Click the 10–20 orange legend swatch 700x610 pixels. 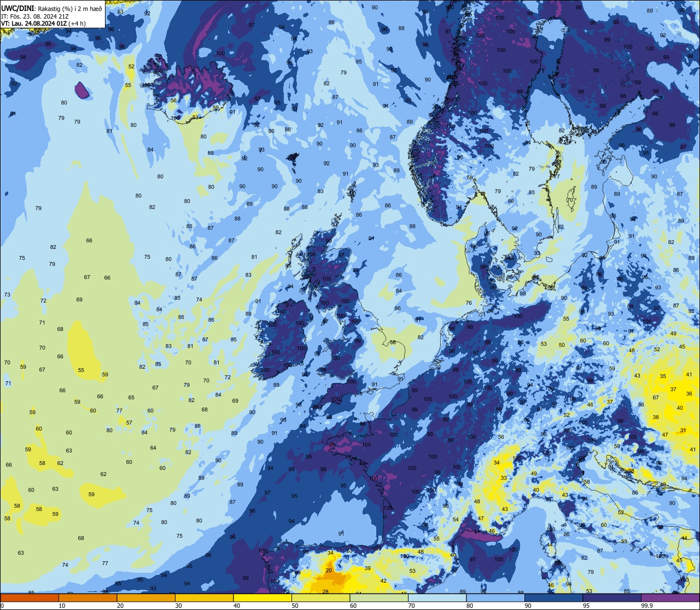tap(87, 597)
